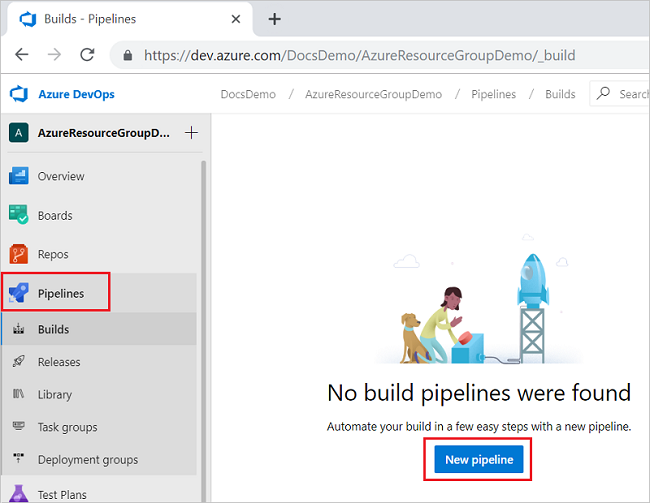Click the Test Plans flask icon
Screen dimensions: 650x503
pos(18,493)
